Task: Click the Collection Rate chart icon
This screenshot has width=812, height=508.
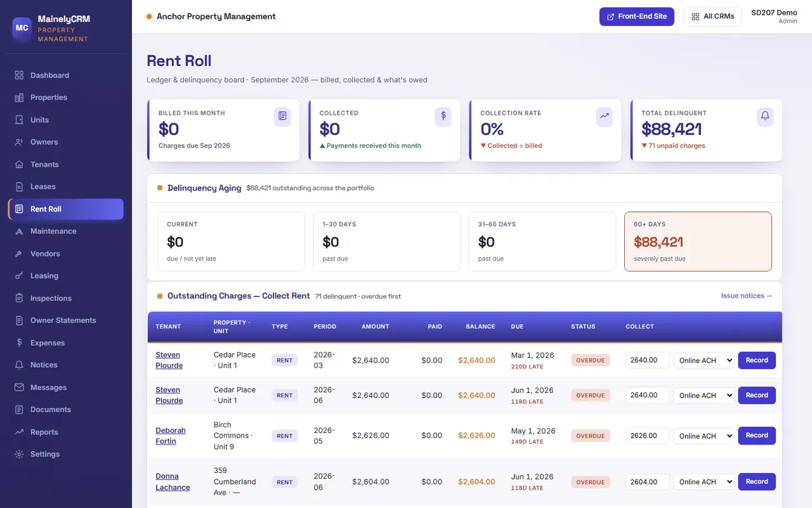Action: point(605,116)
